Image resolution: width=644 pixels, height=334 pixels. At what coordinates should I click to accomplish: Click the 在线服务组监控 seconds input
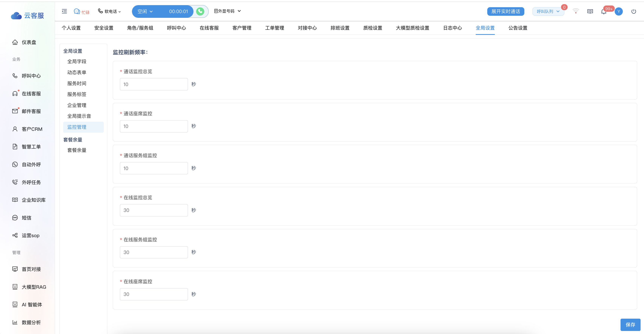pos(154,252)
